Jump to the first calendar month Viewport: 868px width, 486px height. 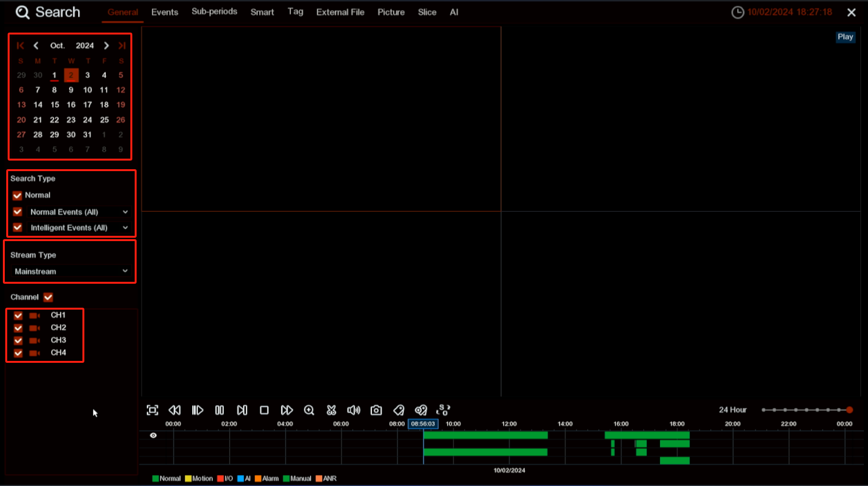20,46
